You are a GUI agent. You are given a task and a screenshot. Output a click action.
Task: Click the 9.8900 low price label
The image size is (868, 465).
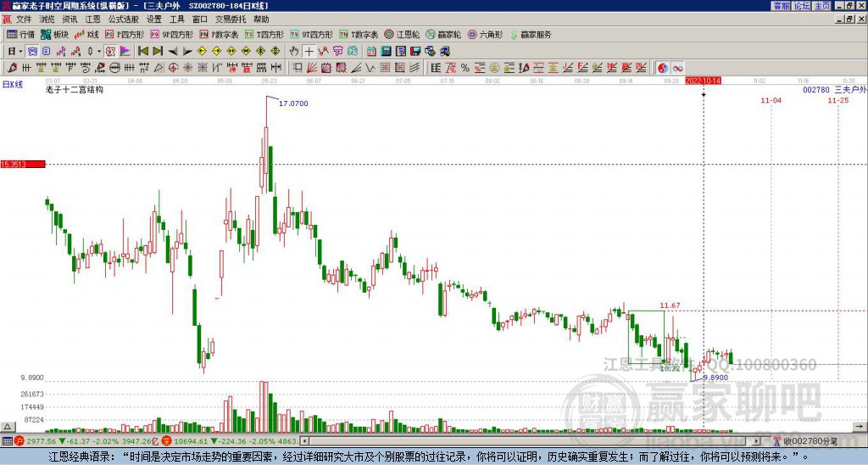(715, 378)
